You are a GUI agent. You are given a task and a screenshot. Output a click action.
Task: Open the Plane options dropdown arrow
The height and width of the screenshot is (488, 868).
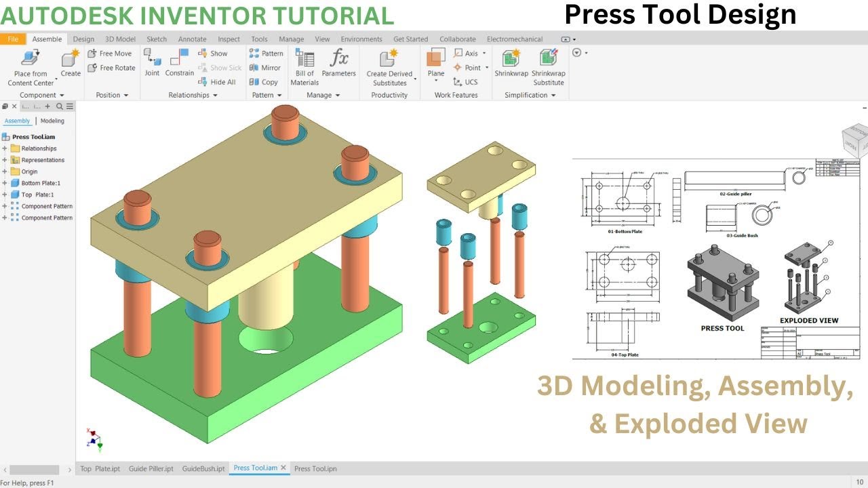pyautogui.click(x=436, y=81)
